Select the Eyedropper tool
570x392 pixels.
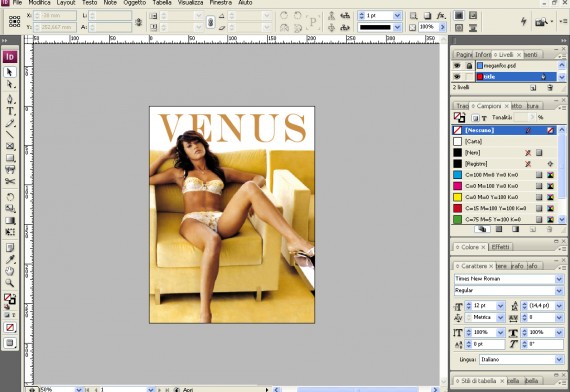(x=10, y=259)
